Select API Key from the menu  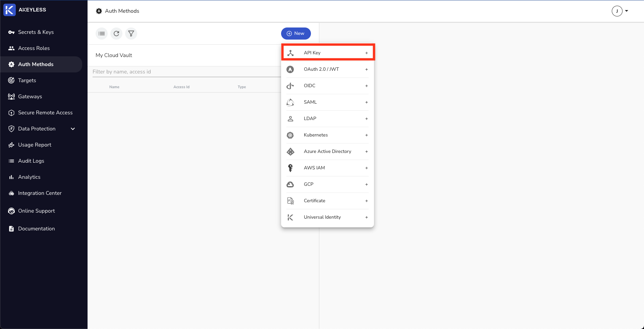pos(328,53)
